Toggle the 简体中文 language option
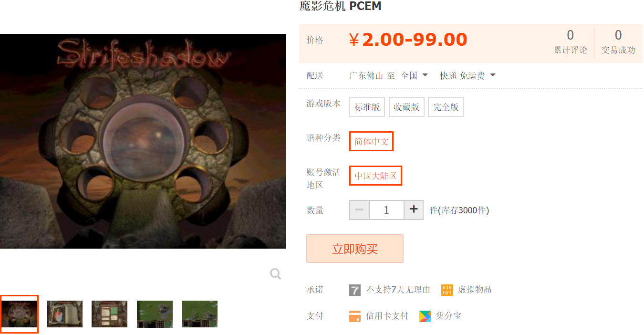Image resolution: width=644 pixels, height=335 pixels. (x=371, y=141)
